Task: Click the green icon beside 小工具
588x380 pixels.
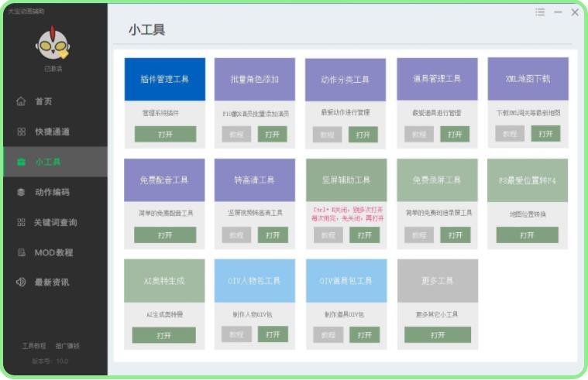Action: pos(21,162)
